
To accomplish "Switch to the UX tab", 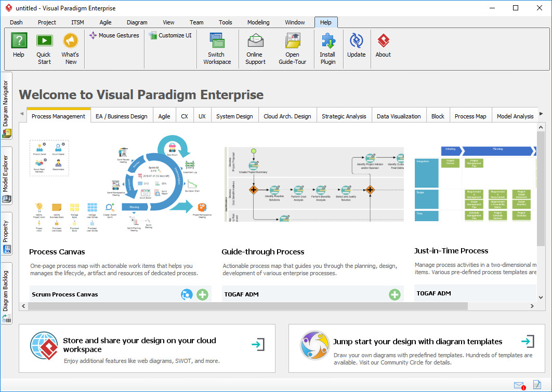I will 202,116.
